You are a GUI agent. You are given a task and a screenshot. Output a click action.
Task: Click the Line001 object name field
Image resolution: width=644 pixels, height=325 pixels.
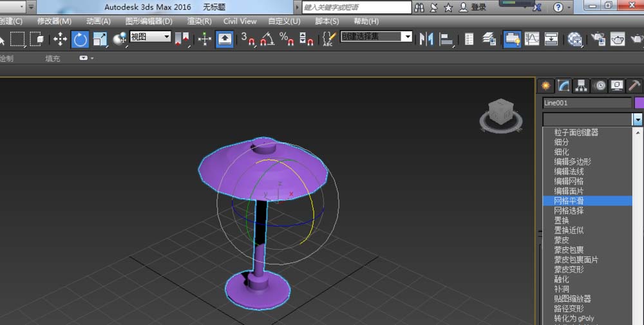point(587,102)
